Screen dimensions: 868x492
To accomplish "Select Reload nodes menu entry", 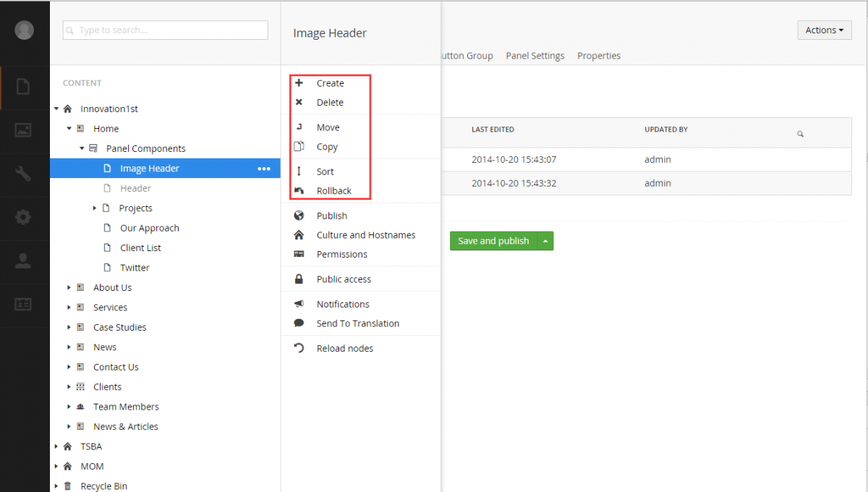I will [344, 348].
